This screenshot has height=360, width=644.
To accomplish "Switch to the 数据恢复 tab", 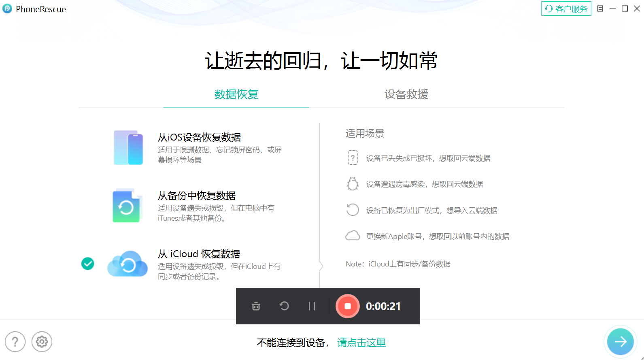I will click(236, 94).
